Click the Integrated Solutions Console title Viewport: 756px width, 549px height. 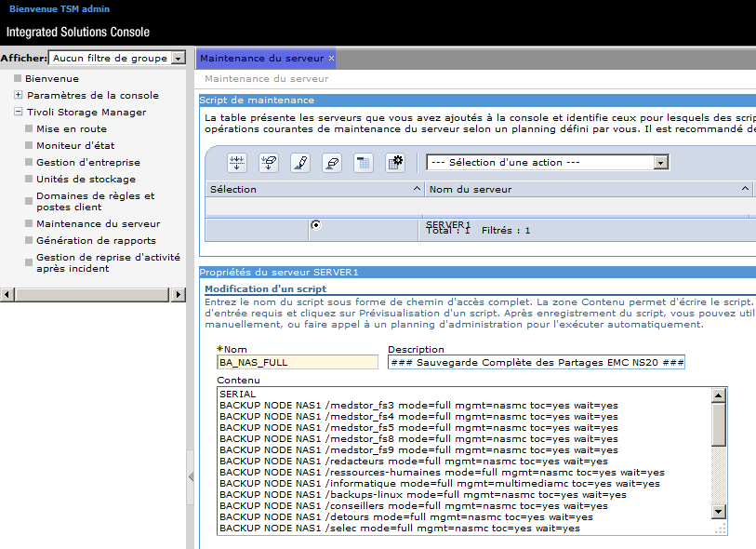(x=78, y=32)
